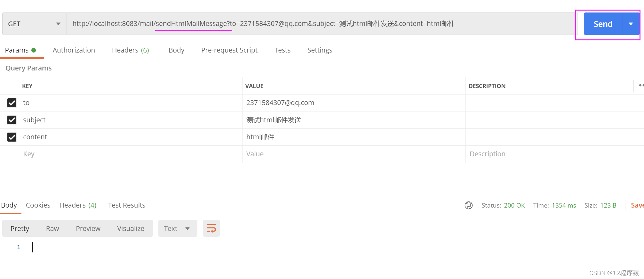Click the 'to' key cell
The width and height of the screenshot is (644, 279).
point(131,103)
